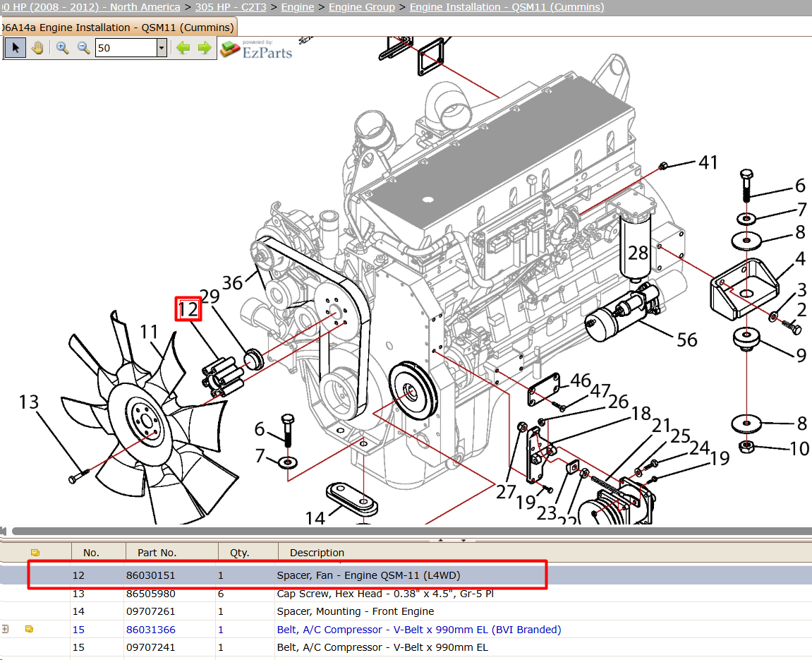Sort by the No. column header

91,553
